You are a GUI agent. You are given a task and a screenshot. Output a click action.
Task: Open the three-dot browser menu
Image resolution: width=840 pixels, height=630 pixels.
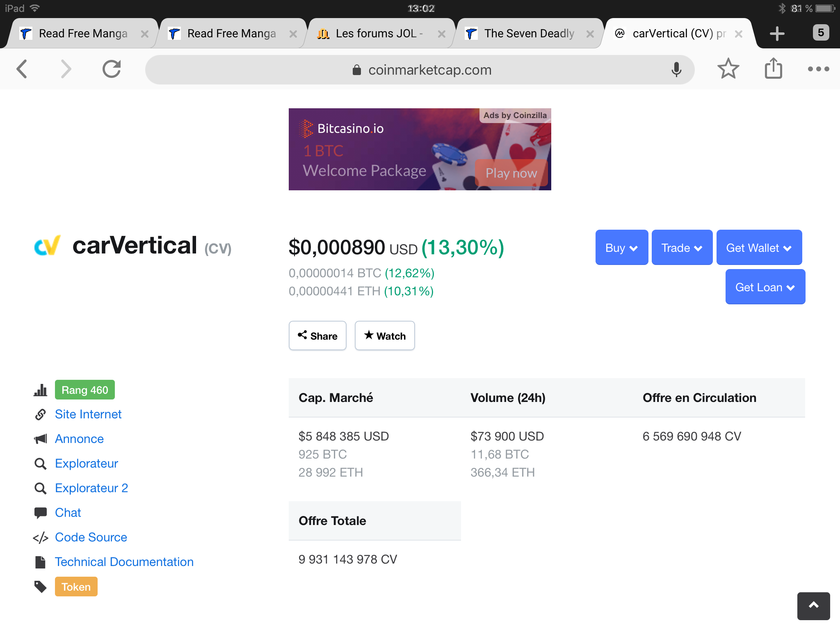(818, 69)
